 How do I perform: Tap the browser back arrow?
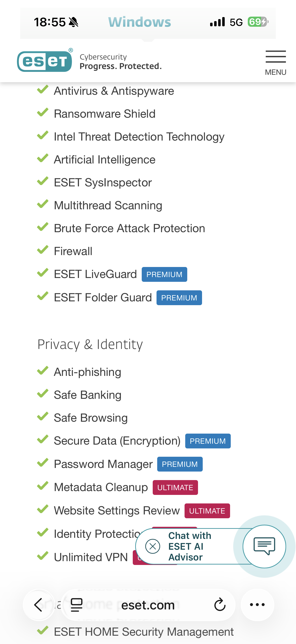click(38, 605)
